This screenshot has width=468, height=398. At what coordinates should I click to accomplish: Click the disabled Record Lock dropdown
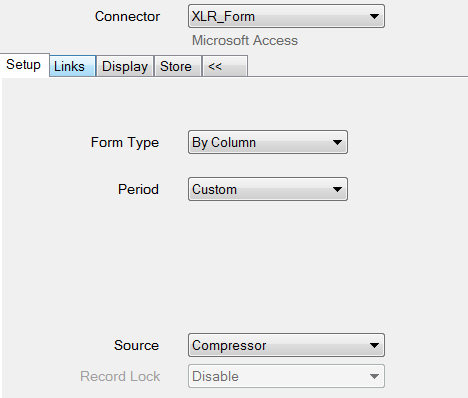[x=286, y=376]
